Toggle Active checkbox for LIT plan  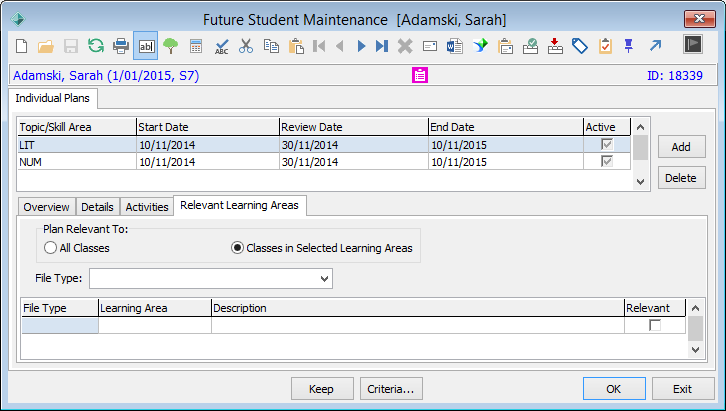pyautogui.click(x=607, y=144)
